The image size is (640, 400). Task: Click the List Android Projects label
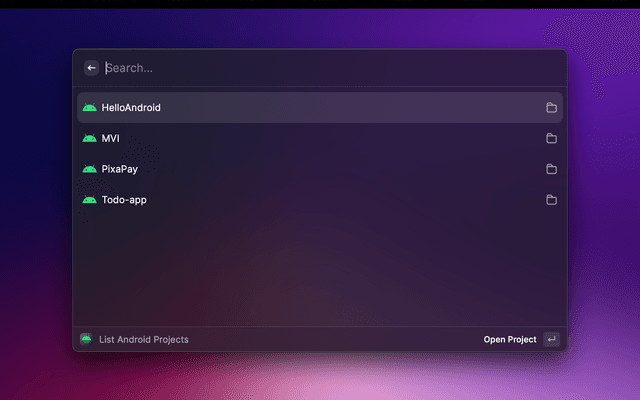coord(143,340)
